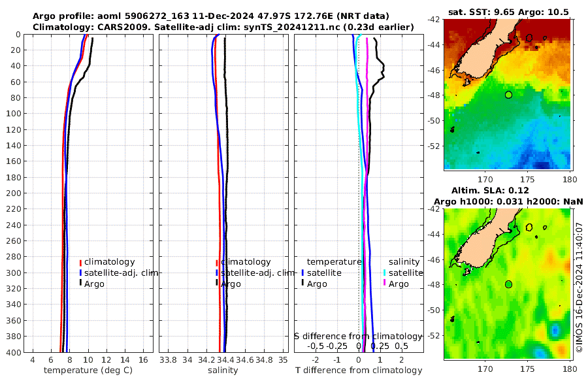
Task: Click the Climatology CARS2009 subtitle line
Action: [223, 27]
